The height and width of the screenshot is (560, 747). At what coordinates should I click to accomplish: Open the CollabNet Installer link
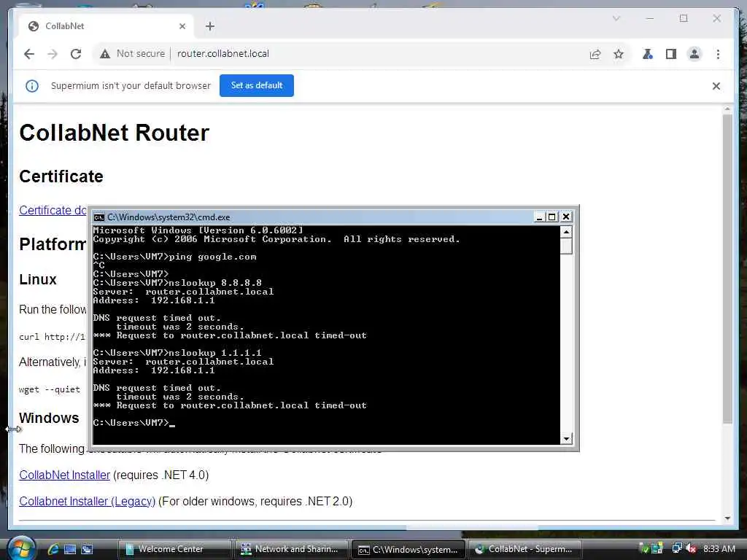click(65, 475)
